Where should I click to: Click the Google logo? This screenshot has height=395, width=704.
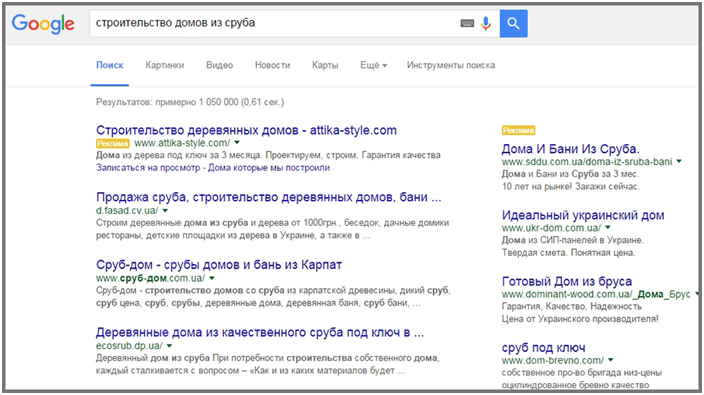point(43,24)
